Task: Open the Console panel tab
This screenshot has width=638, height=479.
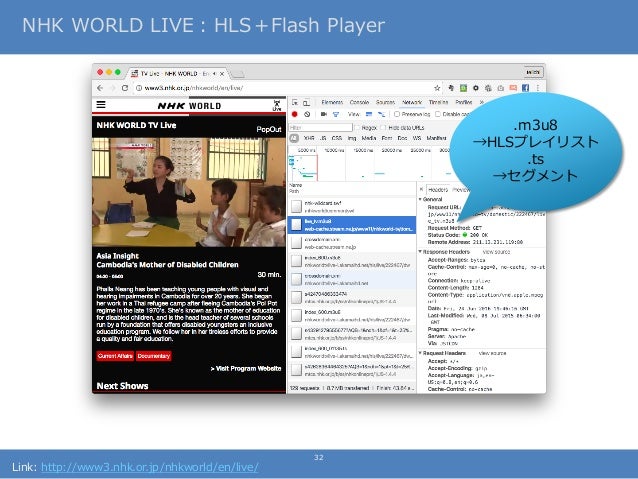Action: [x=359, y=103]
